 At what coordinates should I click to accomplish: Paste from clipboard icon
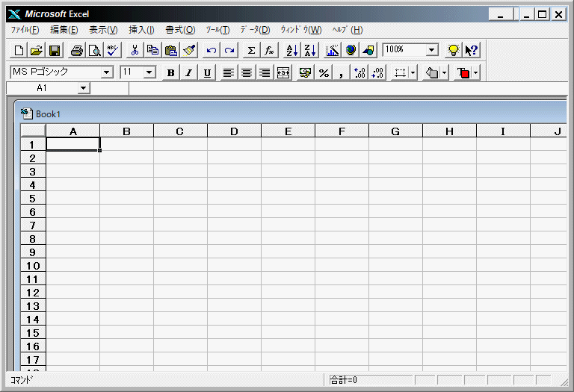(171, 50)
